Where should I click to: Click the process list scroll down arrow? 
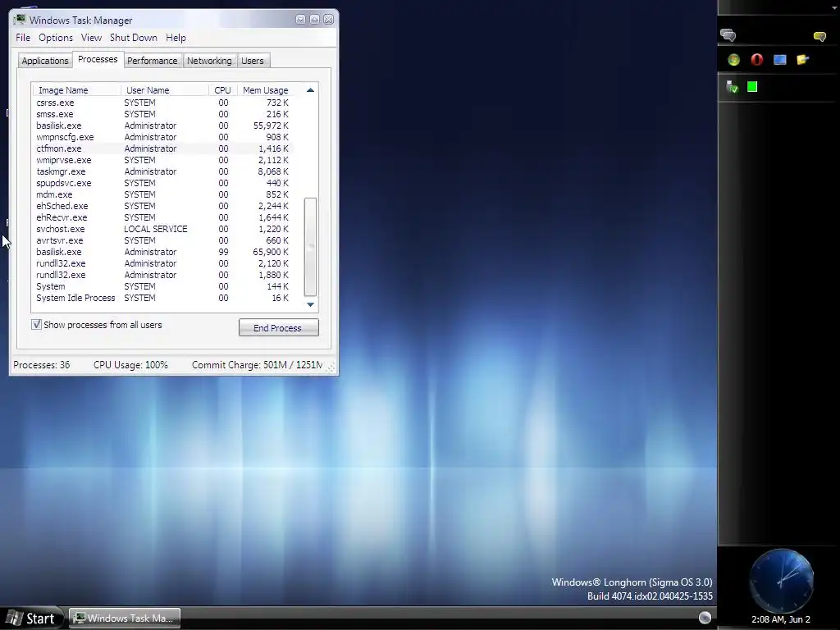(310, 304)
